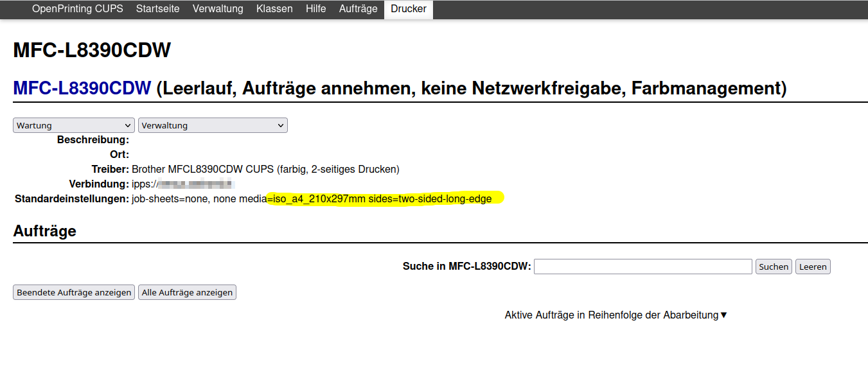Viewport: 868px width, 368px height.
Task: Click the Aufträge section heading
Action: (44, 231)
